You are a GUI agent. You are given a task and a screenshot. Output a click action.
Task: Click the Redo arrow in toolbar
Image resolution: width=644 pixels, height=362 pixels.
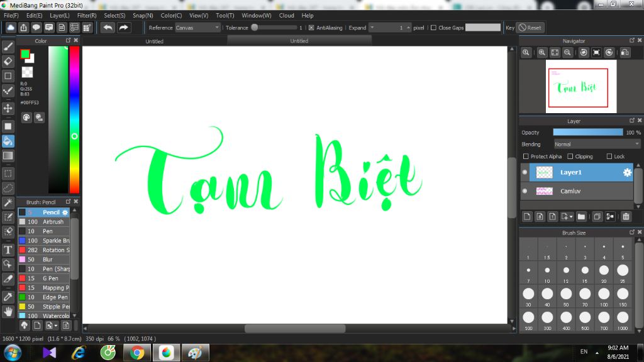click(x=124, y=28)
